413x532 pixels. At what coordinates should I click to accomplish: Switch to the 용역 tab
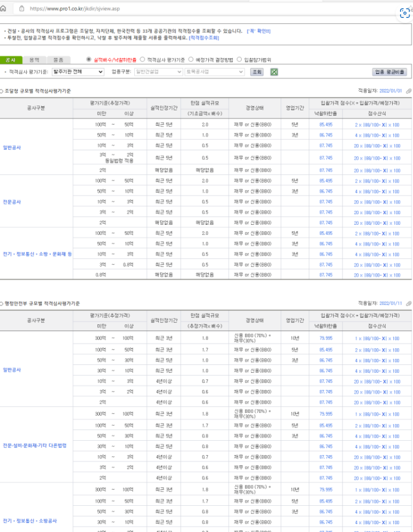pyautogui.click(x=34, y=60)
